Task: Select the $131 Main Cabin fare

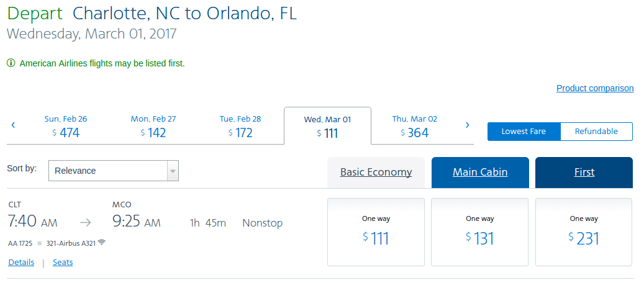Action: (479, 232)
